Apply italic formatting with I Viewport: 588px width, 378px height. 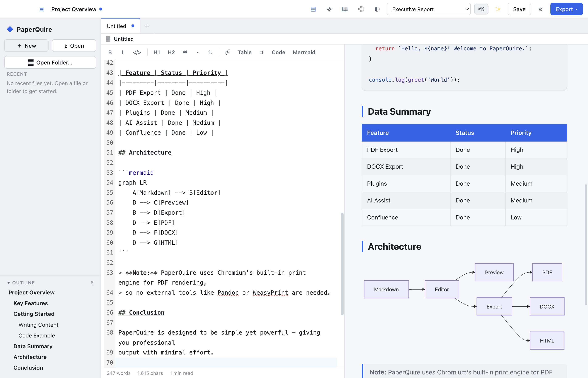tap(122, 52)
